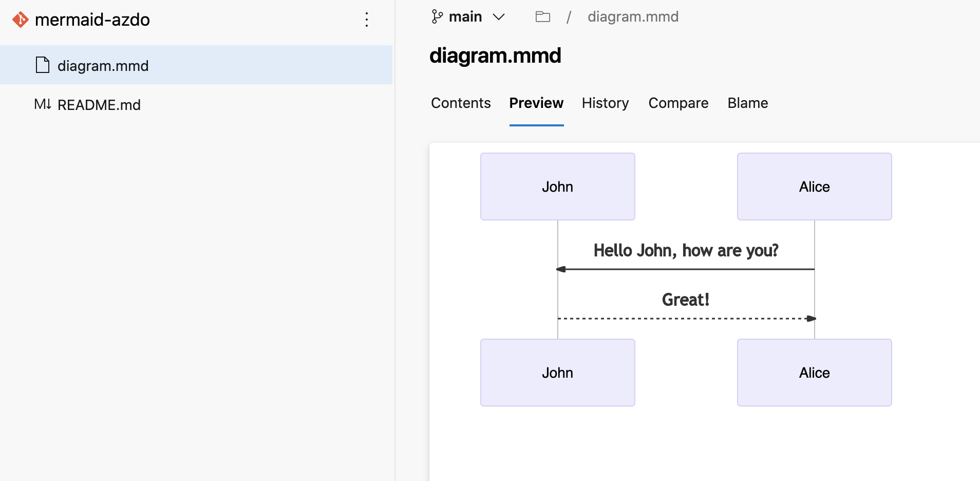980x481 pixels.
Task: Click diagram.mmd in the breadcrumb path
Action: (x=633, y=16)
